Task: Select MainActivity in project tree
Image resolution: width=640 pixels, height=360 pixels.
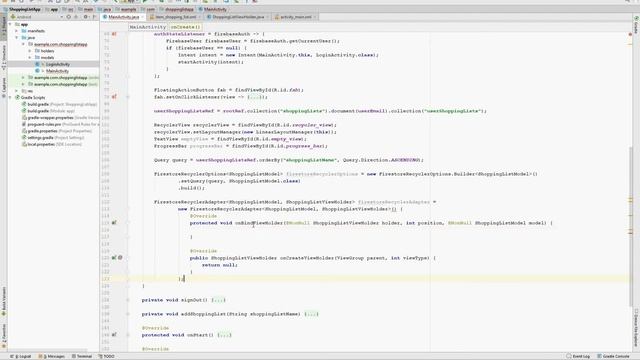Action: (57, 71)
